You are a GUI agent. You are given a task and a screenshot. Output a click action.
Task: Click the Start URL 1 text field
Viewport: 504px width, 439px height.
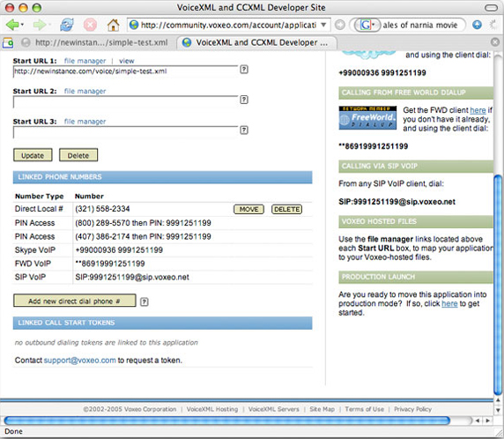(x=125, y=71)
